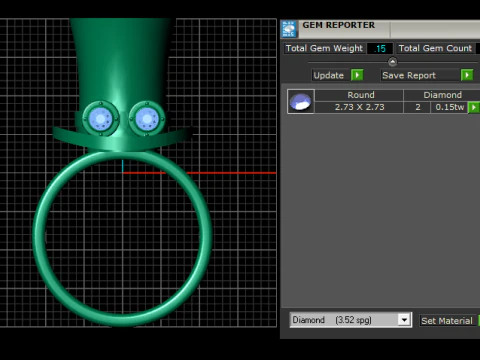The height and width of the screenshot is (360, 480).
Task: Click the Total Gem Weight value .15
Action: [x=380, y=49]
